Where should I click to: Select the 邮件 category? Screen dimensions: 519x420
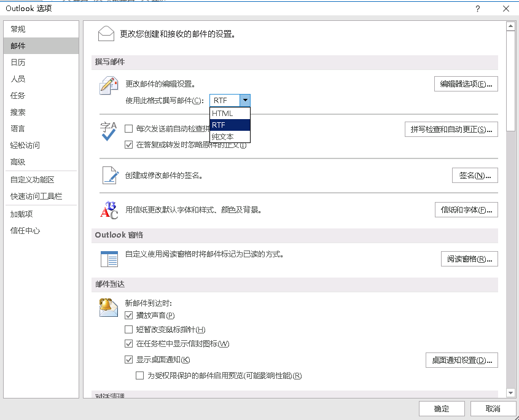[x=41, y=45]
